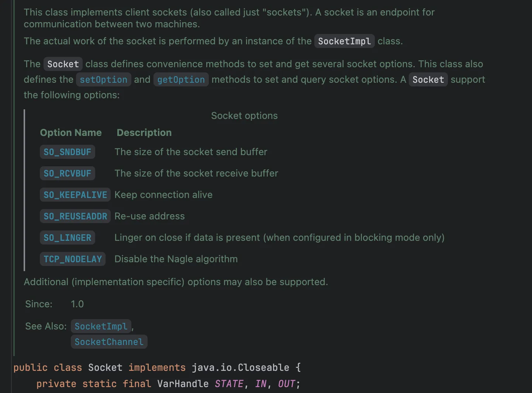Image resolution: width=532 pixels, height=393 pixels.
Task: Click the Description column header
Action: (144, 133)
